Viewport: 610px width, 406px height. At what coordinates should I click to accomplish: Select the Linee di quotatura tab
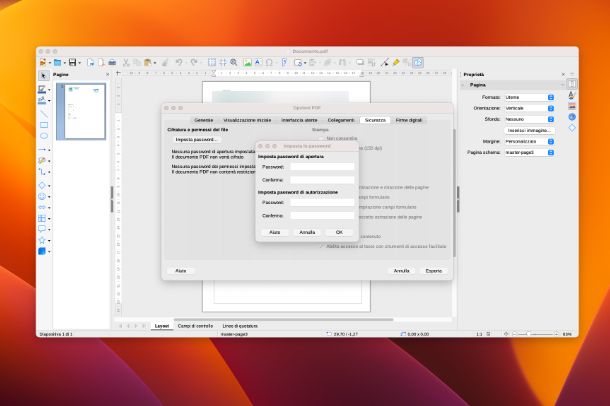[240, 326]
